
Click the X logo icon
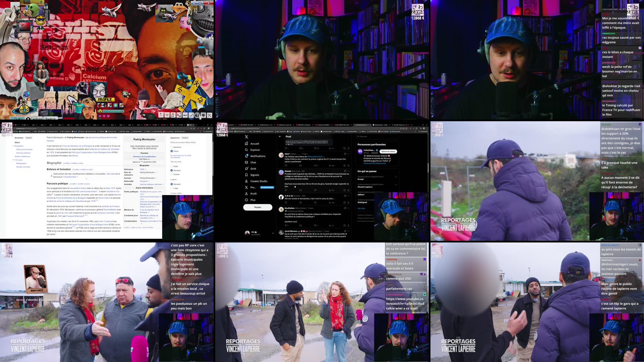click(247, 137)
